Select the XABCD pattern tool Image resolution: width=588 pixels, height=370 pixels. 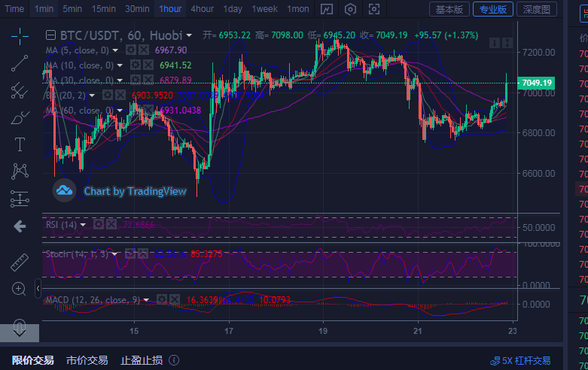pyautogui.click(x=20, y=171)
